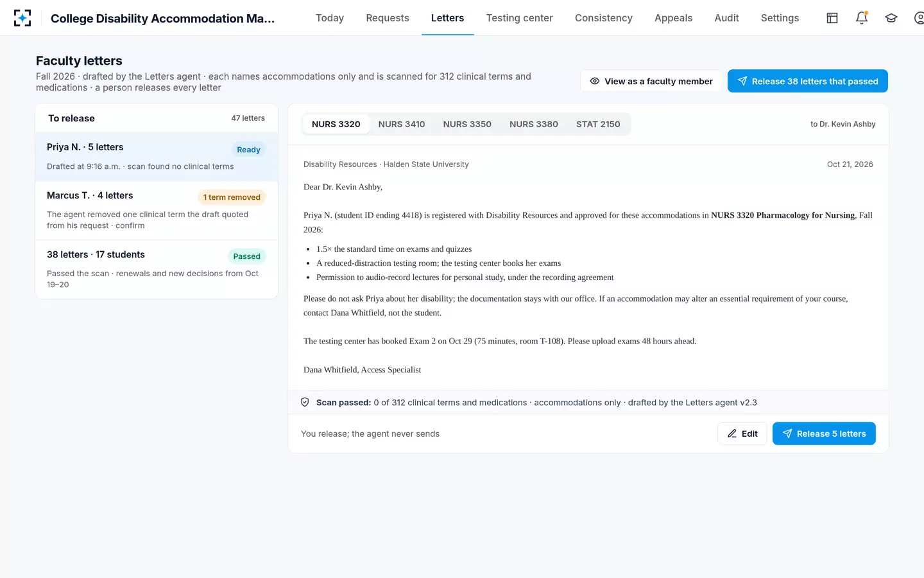The image size is (924, 578).
Task: Switch to the Consistency tab
Action: (x=604, y=18)
